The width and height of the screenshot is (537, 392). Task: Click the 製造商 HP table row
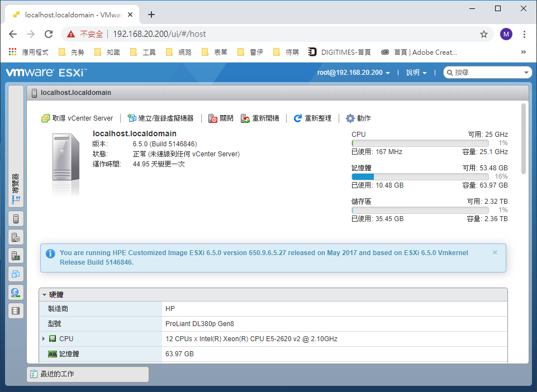[273, 309]
